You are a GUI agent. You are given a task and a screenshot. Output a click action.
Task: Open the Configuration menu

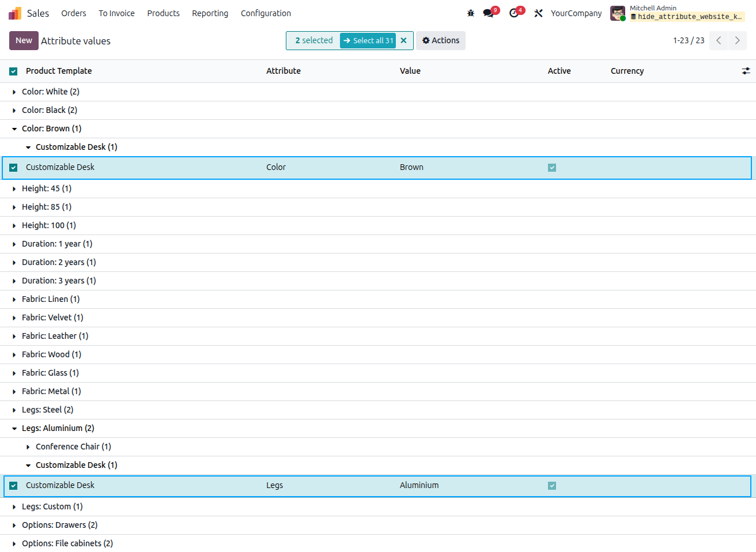266,13
